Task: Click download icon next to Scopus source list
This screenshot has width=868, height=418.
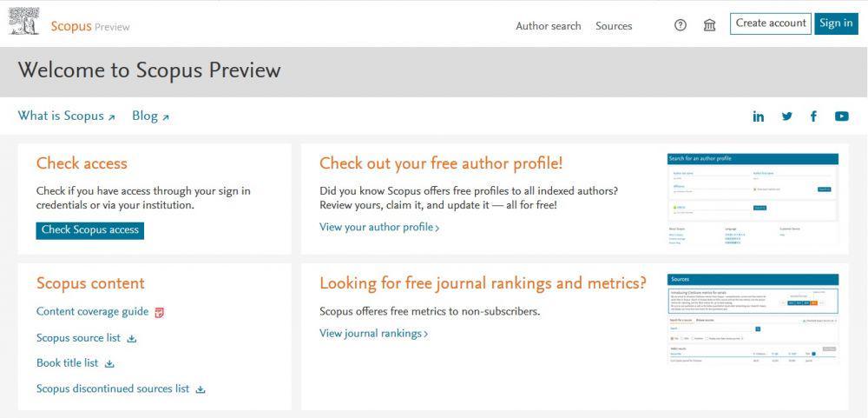Action: tap(132, 339)
